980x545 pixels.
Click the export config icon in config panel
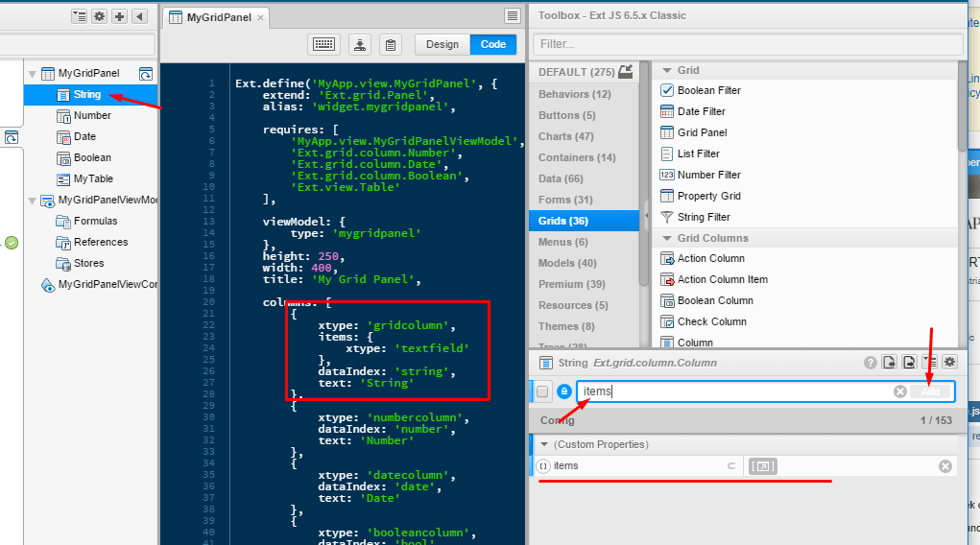click(x=909, y=363)
